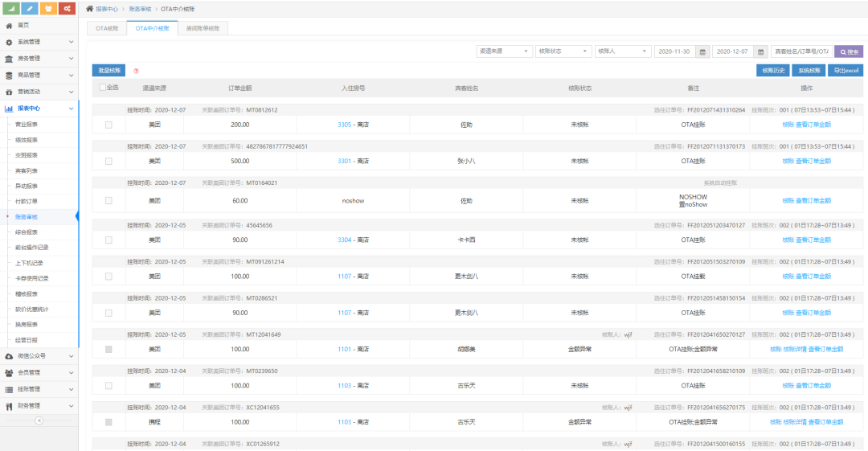This screenshot has width=868, height=451.
Task: Open 营业报表 in sidebar
Action: pyautogui.click(x=26, y=125)
